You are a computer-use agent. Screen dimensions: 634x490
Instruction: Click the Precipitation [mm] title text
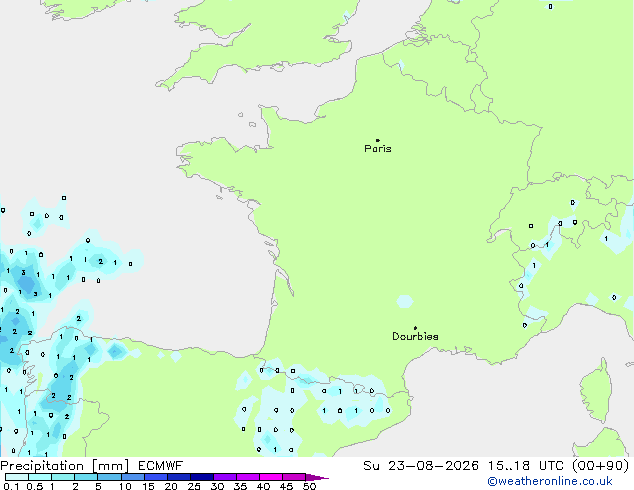point(65,466)
